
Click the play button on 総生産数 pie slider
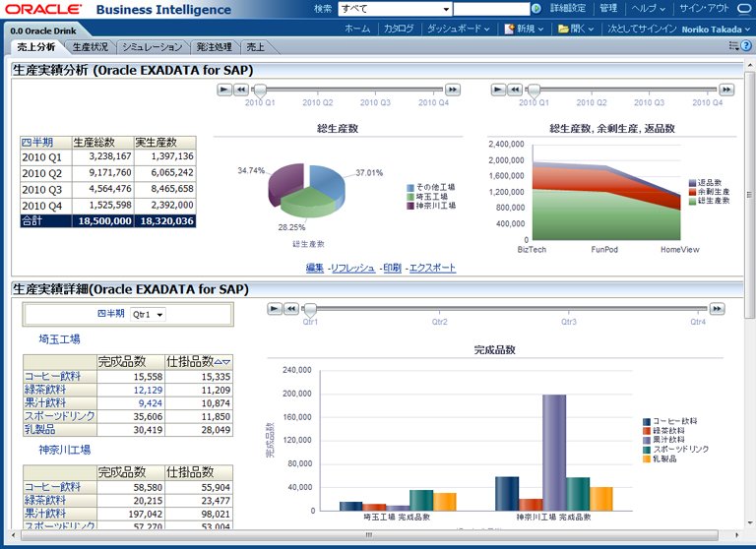[224, 90]
